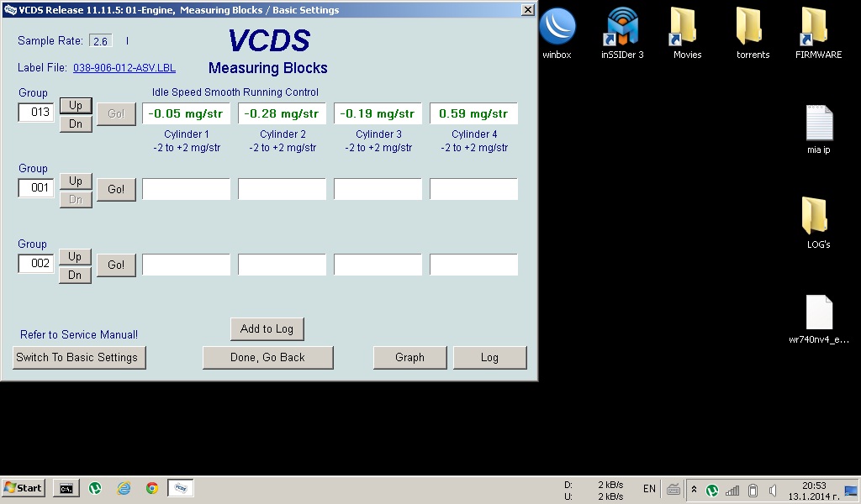Open the LOG's folder on desktop
This screenshot has height=504, width=861.
click(818, 217)
